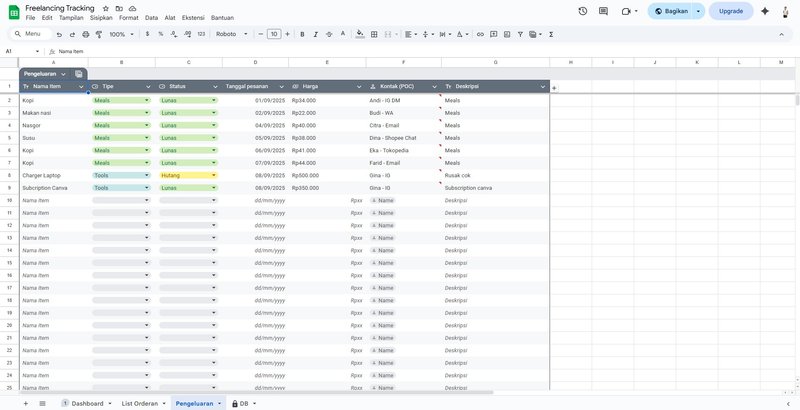Switch to Dashboard sheet tab
The image size is (800, 410).
[87, 403]
